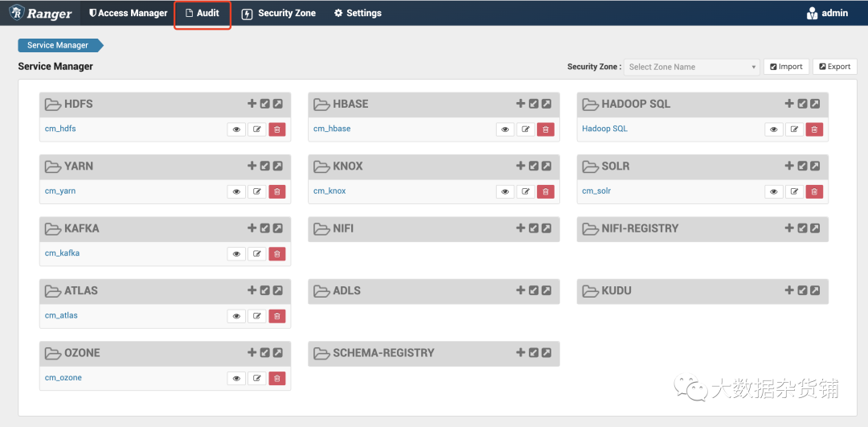Delete the cm_hbase service
868x427 pixels.
[546, 129]
